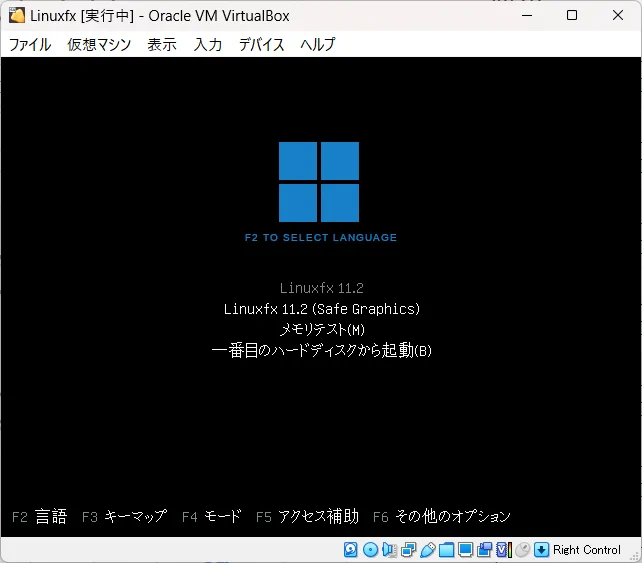
Task: Click the recording/video capture status icon
Action: 484,549
